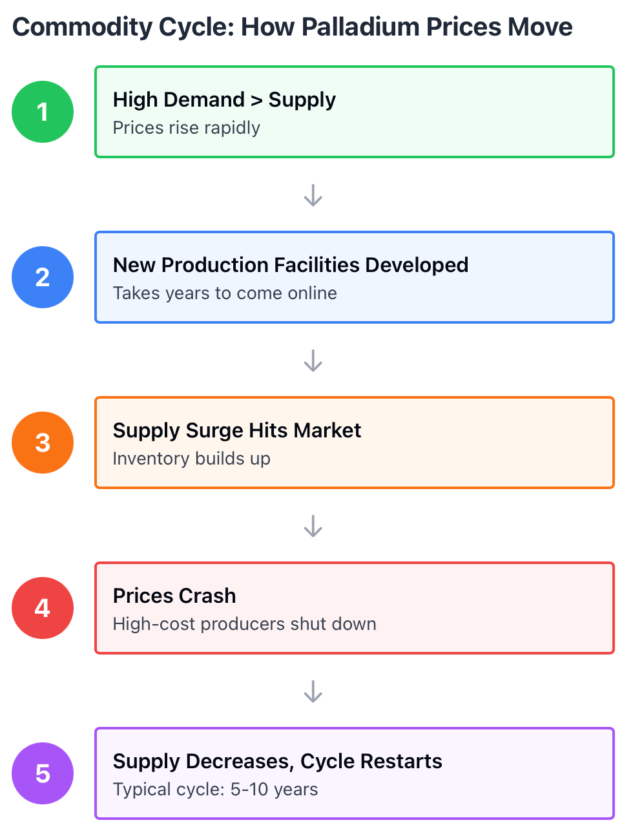Click the arrow below New Production Facilities box
The height and width of the screenshot is (838, 644).
tap(313, 361)
